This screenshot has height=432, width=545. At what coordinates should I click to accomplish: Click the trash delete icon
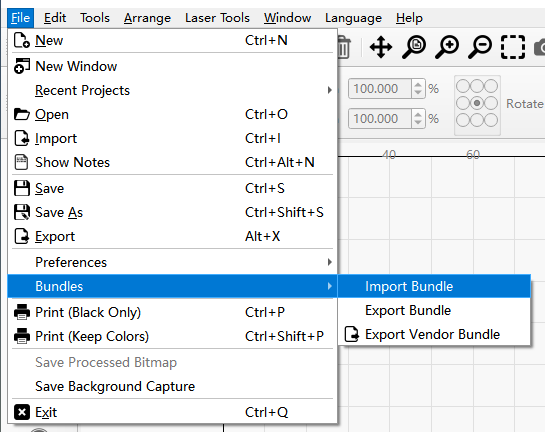point(344,47)
